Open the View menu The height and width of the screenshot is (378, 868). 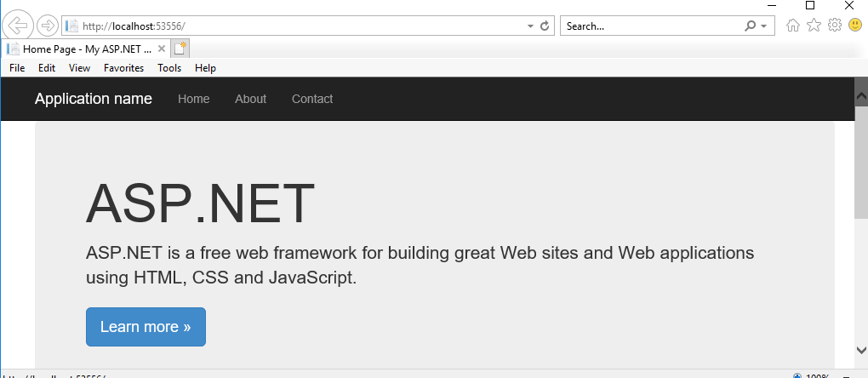79,68
